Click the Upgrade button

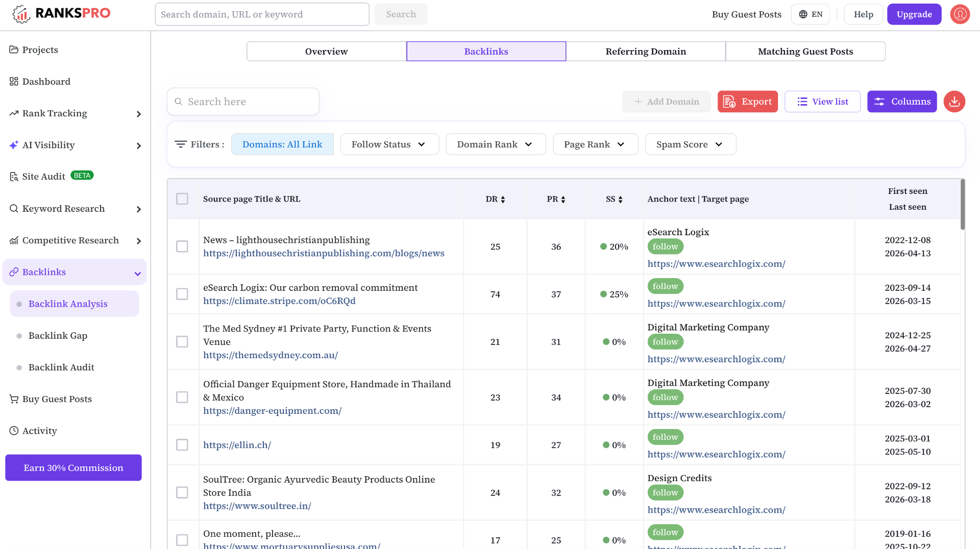914,14
